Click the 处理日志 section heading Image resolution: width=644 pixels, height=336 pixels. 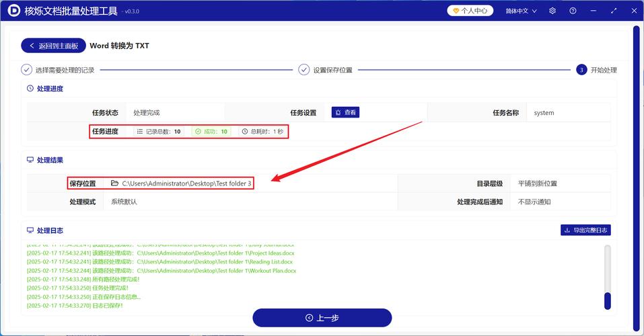[x=50, y=230]
